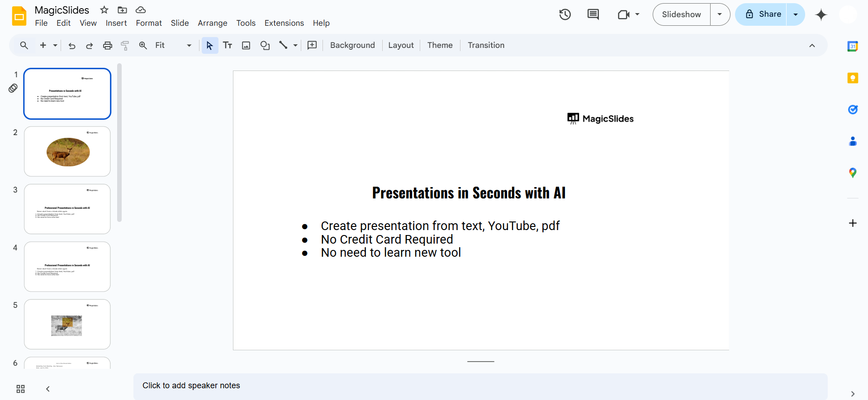Viewport: 868px width, 400px height.
Task: Select the Shape tool icon
Action: [265, 45]
